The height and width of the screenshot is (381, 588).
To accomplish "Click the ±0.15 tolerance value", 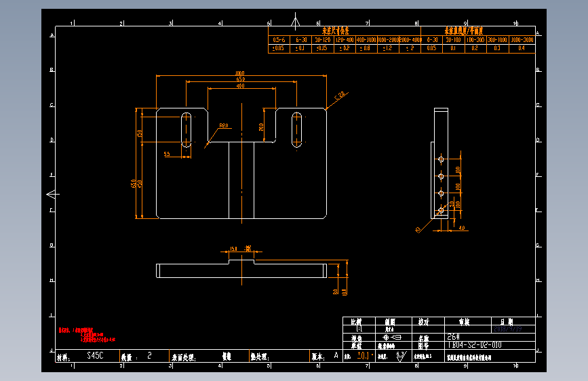I will pyautogui.click(x=321, y=48).
